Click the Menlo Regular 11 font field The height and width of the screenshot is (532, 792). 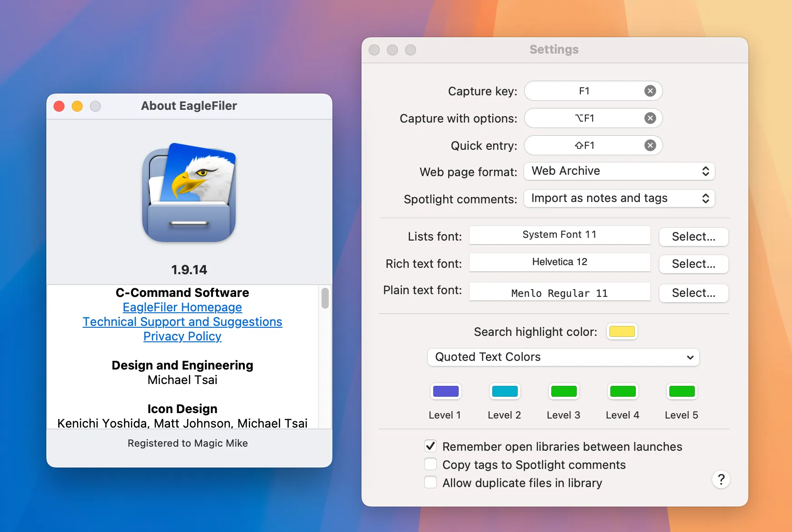(x=559, y=292)
